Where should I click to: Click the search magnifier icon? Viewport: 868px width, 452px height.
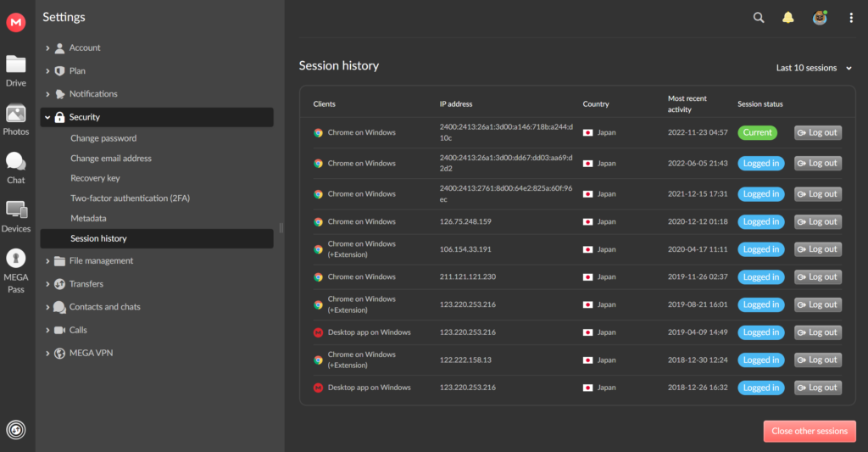click(759, 18)
